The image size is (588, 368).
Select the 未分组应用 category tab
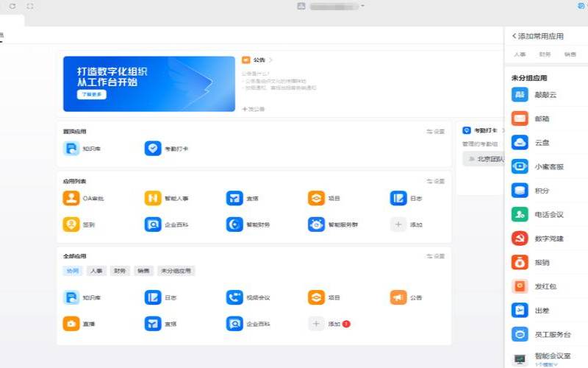pos(176,271)
